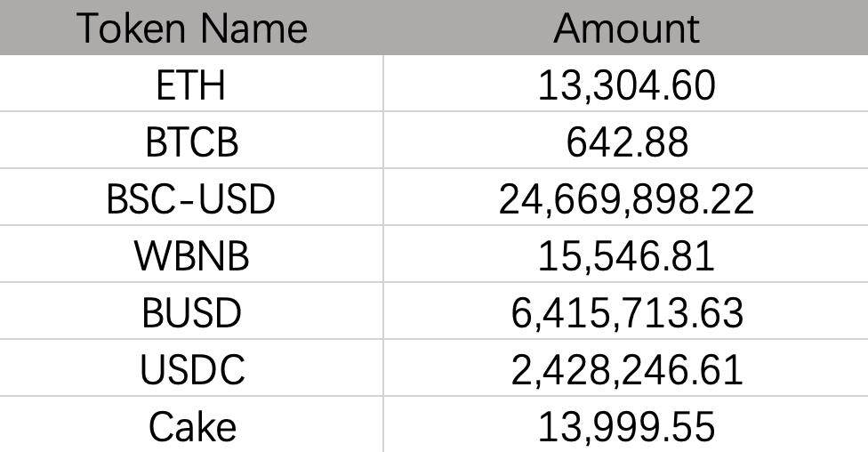Image resolution: width=868 pixels, height=452 pixels.
Task: Click the amount 6,415,713.63
Action: coord(626,312)
